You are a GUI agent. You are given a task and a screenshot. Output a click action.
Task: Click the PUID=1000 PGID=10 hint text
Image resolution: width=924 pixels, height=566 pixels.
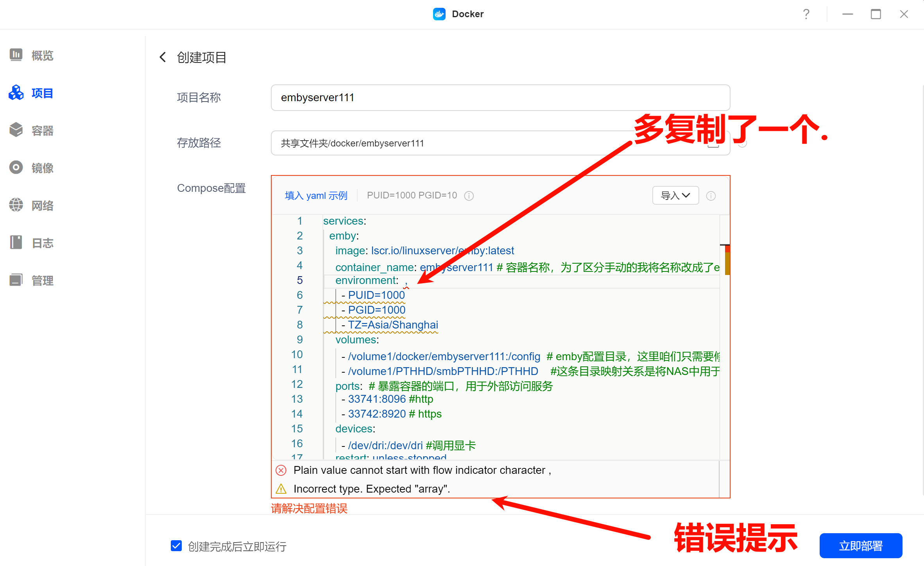(x=412, y=195)
